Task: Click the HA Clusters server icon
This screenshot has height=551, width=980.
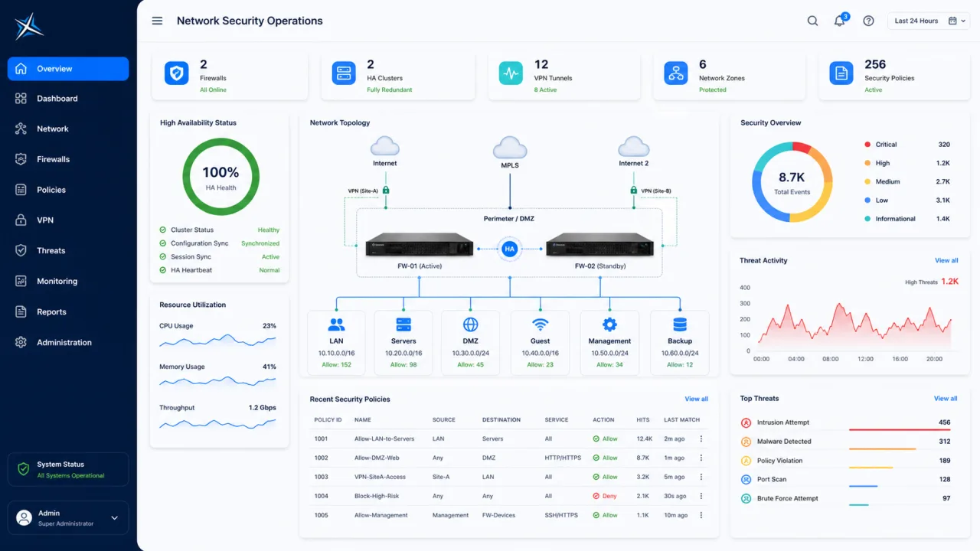Action: [344, 73]
